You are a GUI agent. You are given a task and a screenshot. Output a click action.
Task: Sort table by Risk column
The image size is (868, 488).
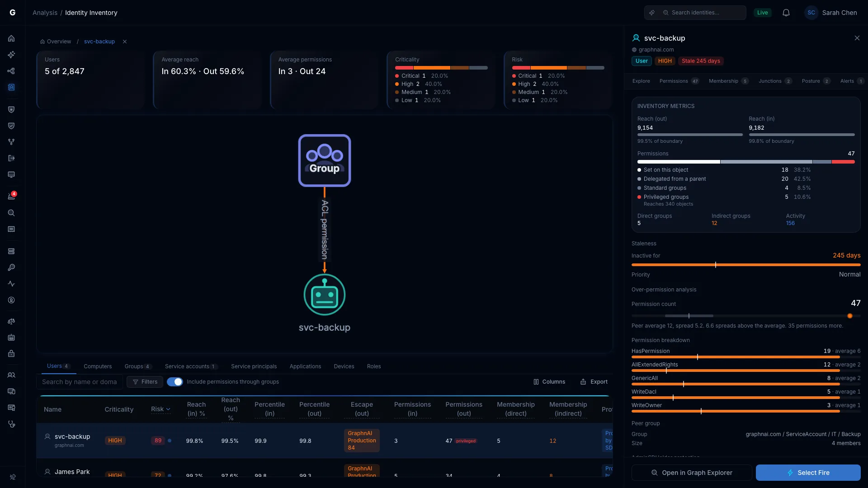tap(160, 409)
